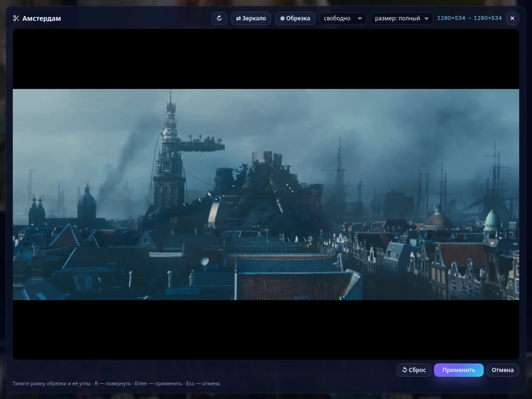The width and height of the screenshot is (532, 399).
Task: Click the rotate icon button
Action: [219, 18]
